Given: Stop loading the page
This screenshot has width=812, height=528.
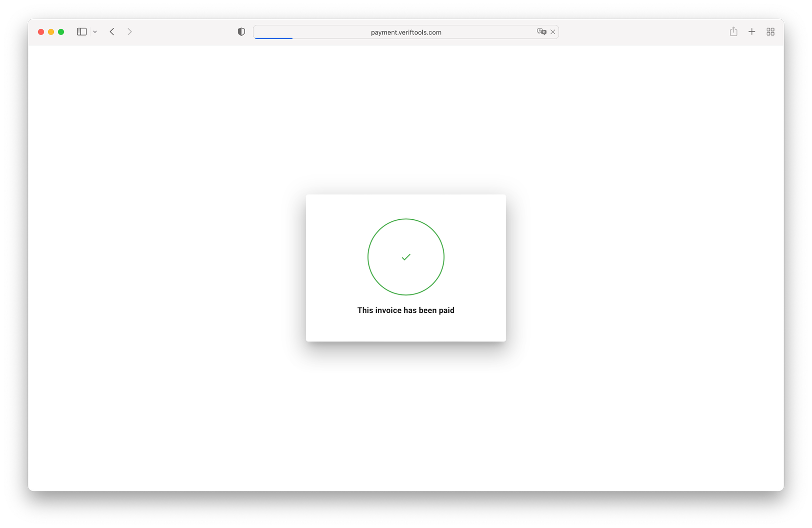Looking at the screenshot, I should click(x=553, y=32).
